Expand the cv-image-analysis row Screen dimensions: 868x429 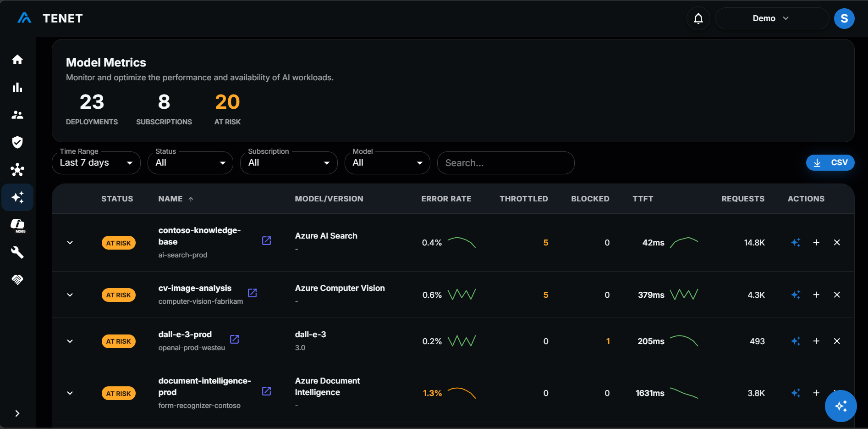pyautogui.click(x=70, y=295)
